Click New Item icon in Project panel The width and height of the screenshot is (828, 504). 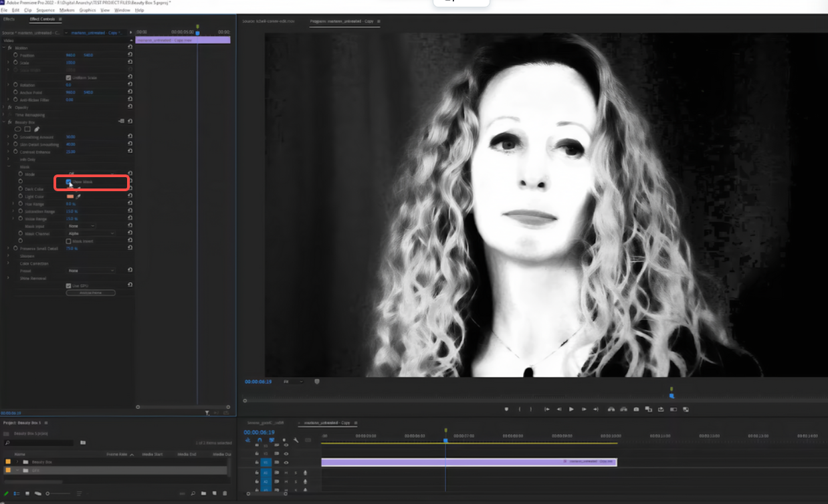(x=214, y=493)
